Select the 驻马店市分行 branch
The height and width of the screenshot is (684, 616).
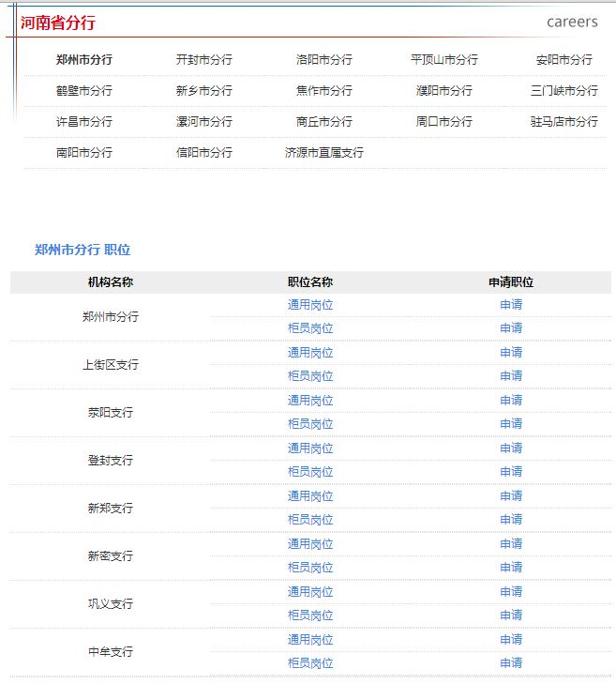563,122
